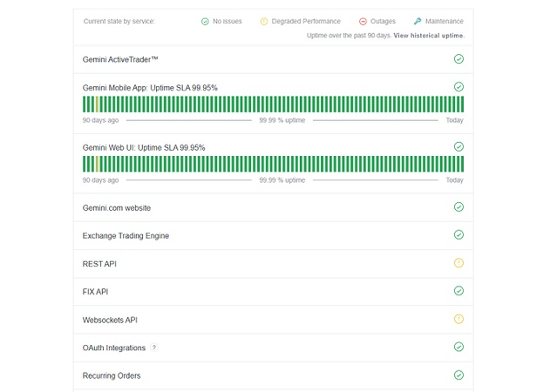Click the REST API degraded performance icon
The image size is (557, 392).
pyautogui.click(x=459, y=263)
